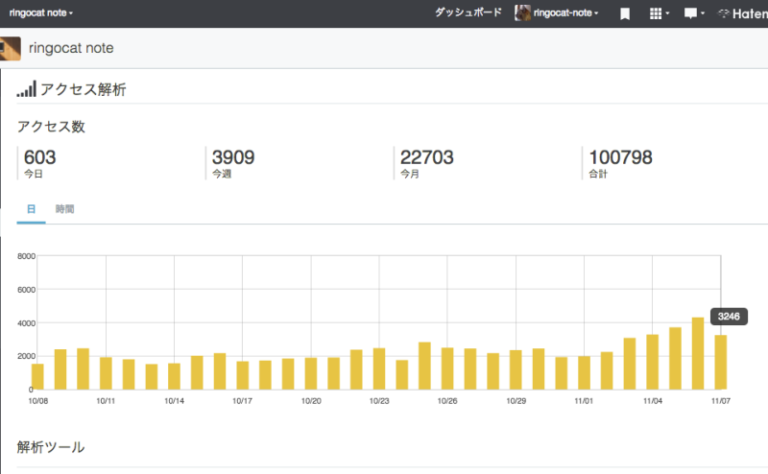This screenshot has width=768, height=474.
Task: Open the ダッシュボード link
Action: tap(468, 13)
